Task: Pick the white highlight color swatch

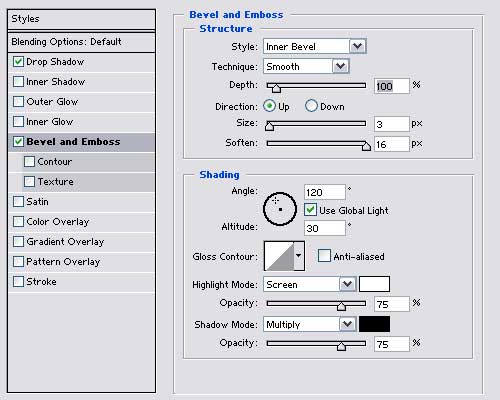Action: 374,284
